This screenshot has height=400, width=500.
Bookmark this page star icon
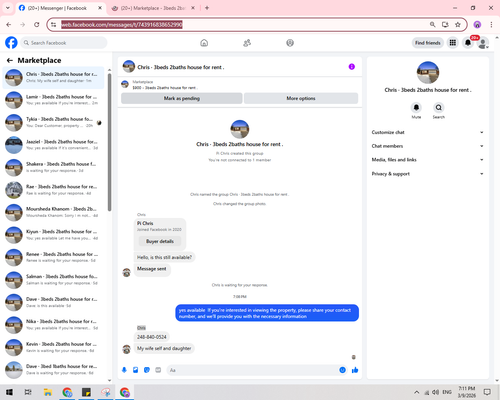click(458, 24)
